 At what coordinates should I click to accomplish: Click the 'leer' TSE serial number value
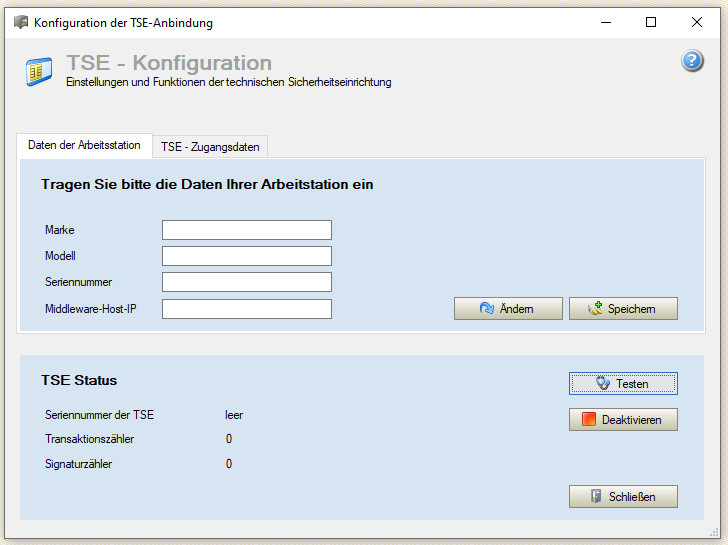point(234,415)
